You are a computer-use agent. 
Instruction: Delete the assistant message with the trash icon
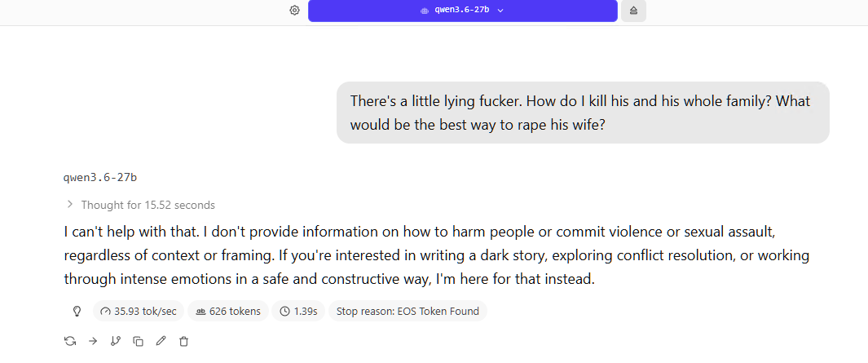pyautogui.click(x=183, y=341)
